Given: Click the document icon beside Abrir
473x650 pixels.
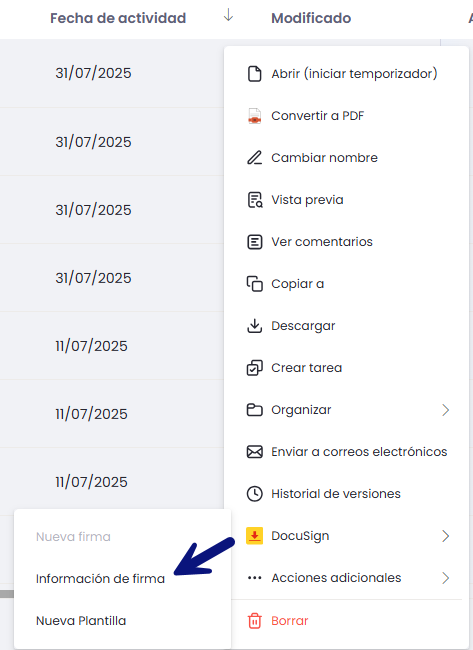Looking at the screenshot, I should tap(255, 74).
